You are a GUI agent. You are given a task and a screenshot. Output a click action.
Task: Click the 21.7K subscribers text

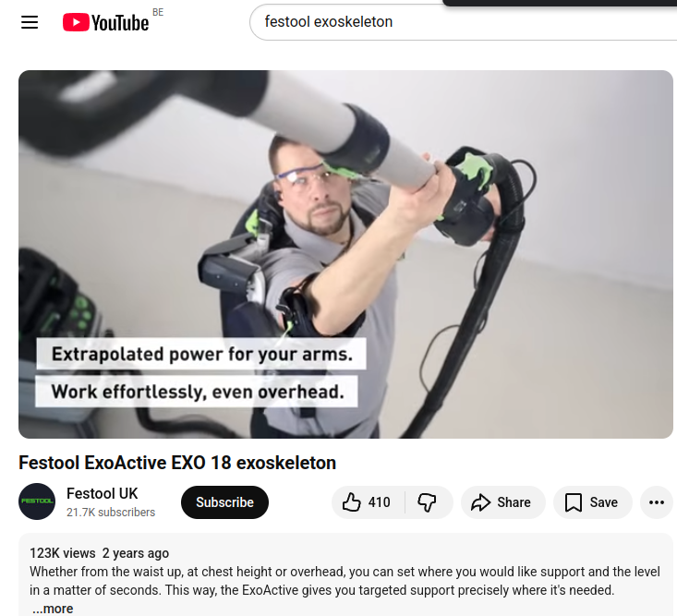coord(111,513)
